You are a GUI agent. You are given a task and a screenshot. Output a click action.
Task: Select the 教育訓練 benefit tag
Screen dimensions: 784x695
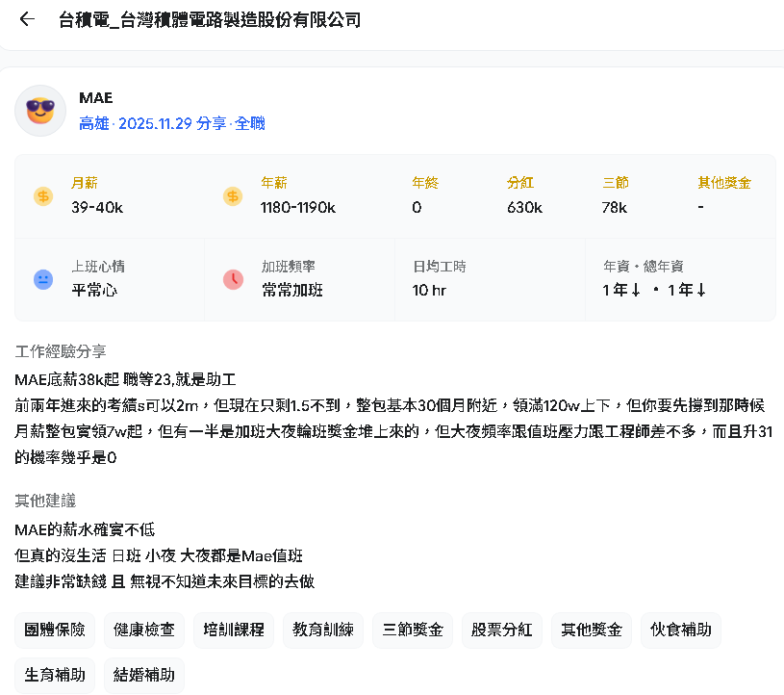[323, 630]
